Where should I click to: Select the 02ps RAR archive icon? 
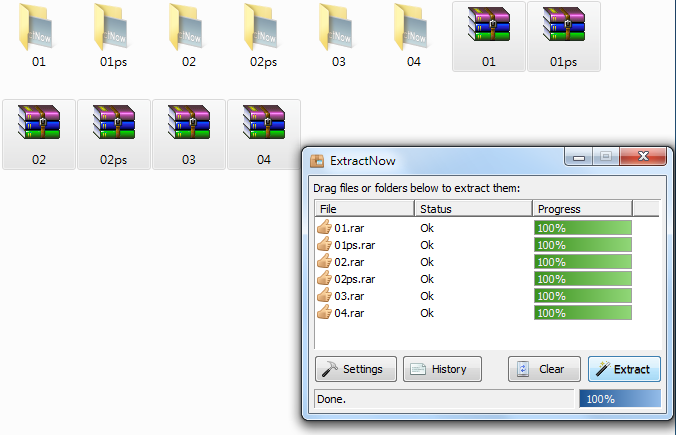(x=114, y=122)
